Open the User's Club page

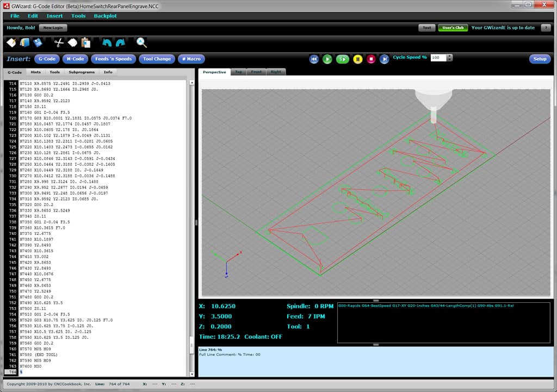[x=453, y=27]
